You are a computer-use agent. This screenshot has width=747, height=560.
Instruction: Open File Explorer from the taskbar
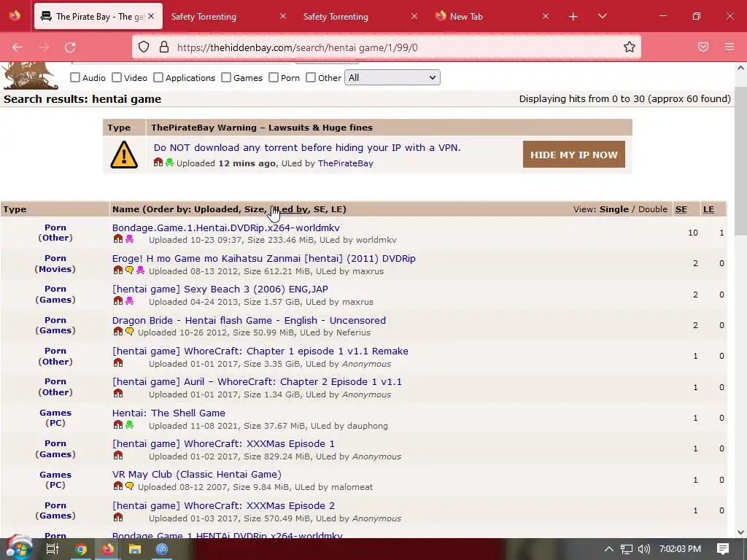[x=135, y=549]
